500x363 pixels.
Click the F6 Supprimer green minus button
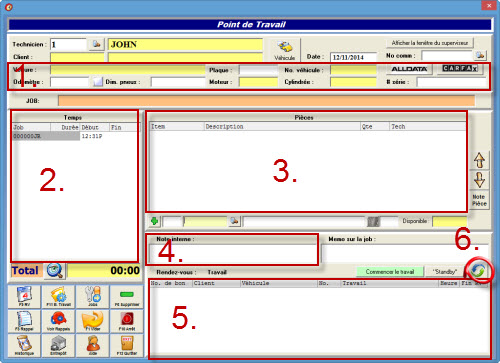pos(127,296)
